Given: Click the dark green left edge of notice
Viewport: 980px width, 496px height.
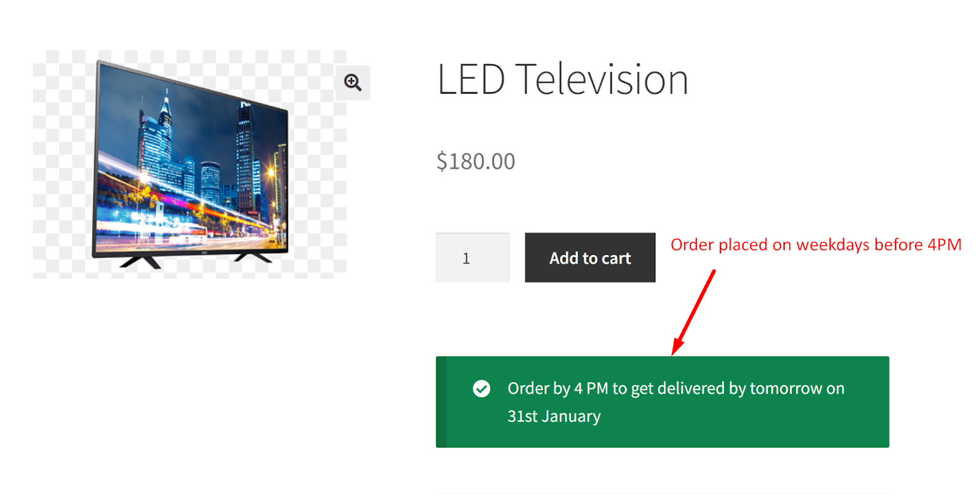Looking at the screenshot, I should pyautogui.click(x=441, y=402).
